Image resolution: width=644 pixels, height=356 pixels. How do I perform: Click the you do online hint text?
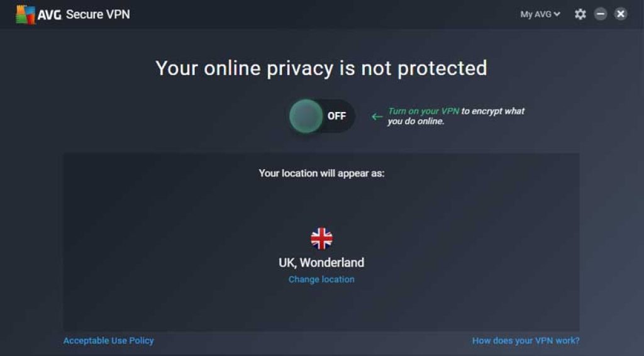pos(416,121)
